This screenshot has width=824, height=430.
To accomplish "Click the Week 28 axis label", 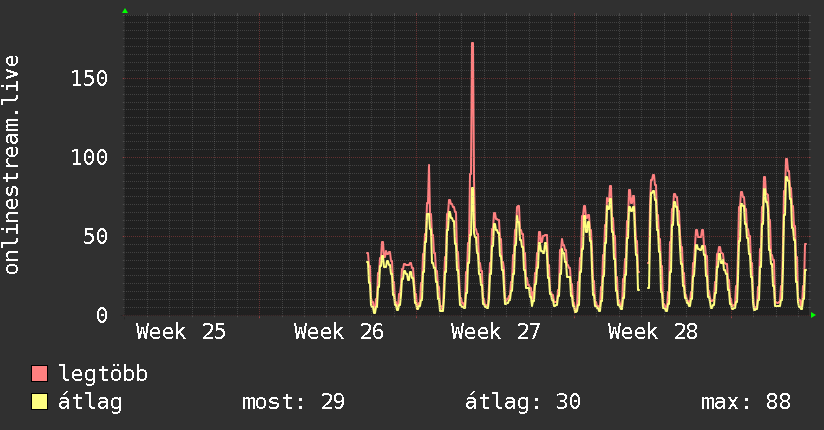I will [653, 332].
